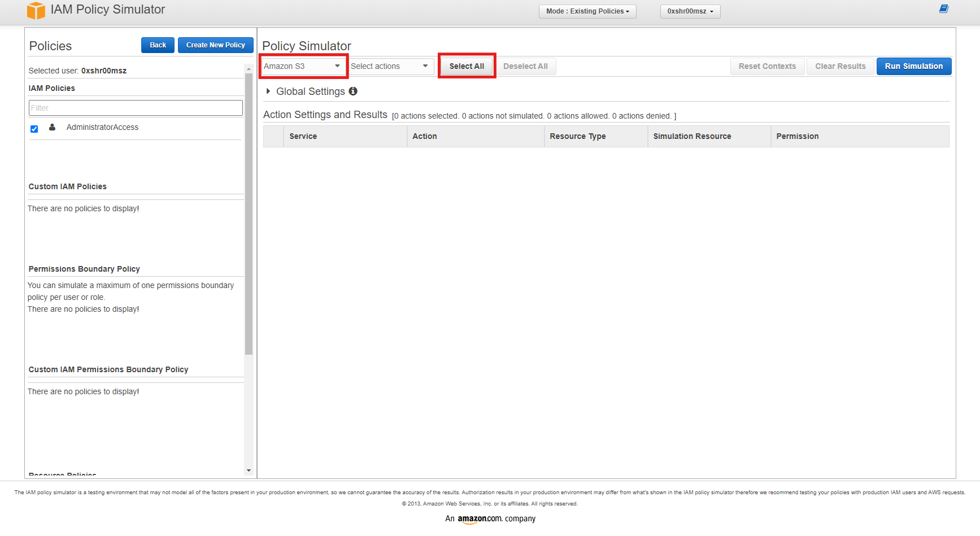Open the Amazon S3 service dropdown
Screen dimensions: 980x536
pos(303,66)
